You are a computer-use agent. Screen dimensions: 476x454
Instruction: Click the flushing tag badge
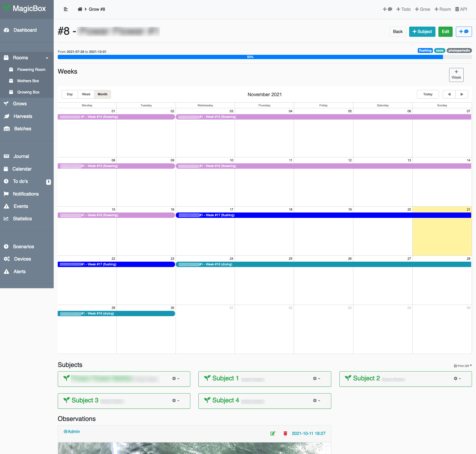pos(425,51)
